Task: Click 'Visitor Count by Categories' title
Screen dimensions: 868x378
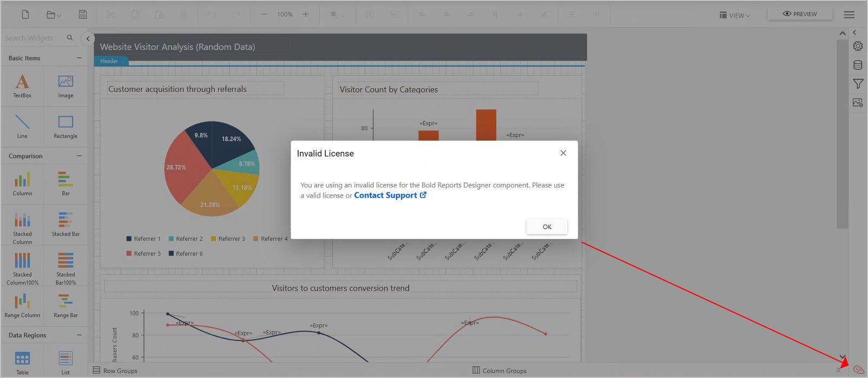Action: [x=389, y=90]
